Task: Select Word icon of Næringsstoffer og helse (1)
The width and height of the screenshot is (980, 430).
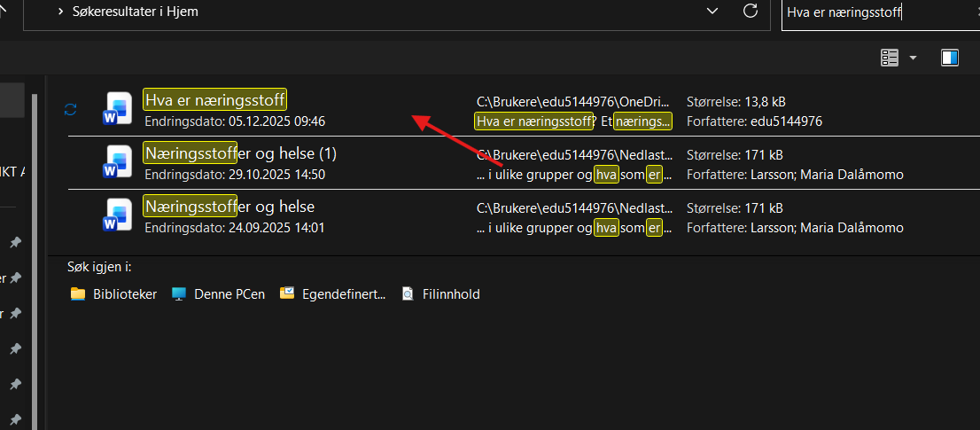Action: coord(117,163)
